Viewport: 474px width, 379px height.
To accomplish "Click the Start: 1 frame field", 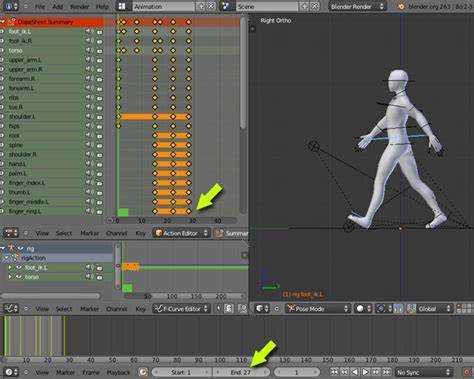I will [181, 372].
